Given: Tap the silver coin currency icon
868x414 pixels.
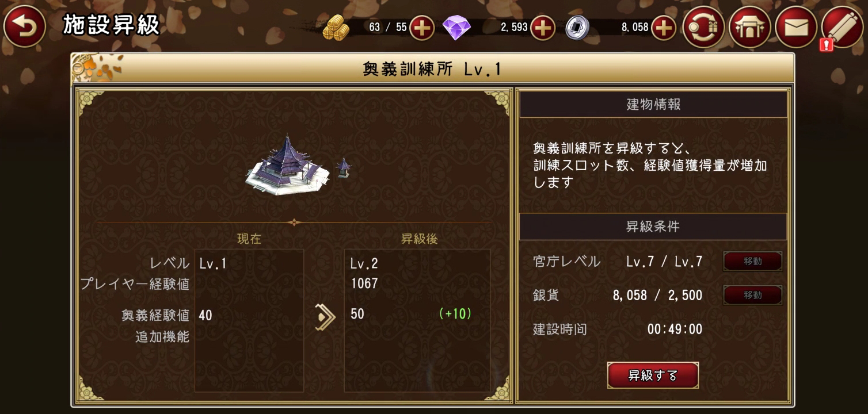Looking at the screenshot, I should [x=577, y=27].
